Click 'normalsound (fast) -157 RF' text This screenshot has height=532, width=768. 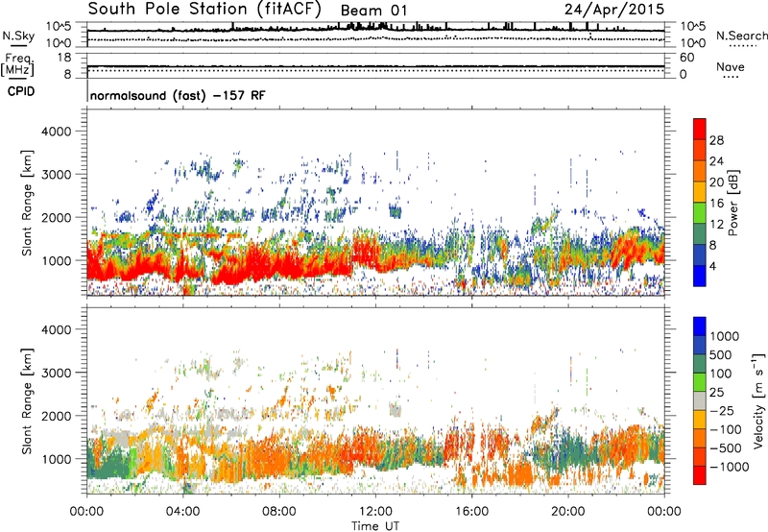(x=178, y=95)
